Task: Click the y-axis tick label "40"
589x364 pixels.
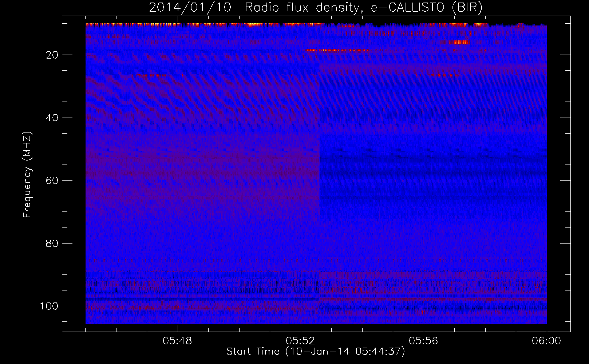Action: point(52,118)
